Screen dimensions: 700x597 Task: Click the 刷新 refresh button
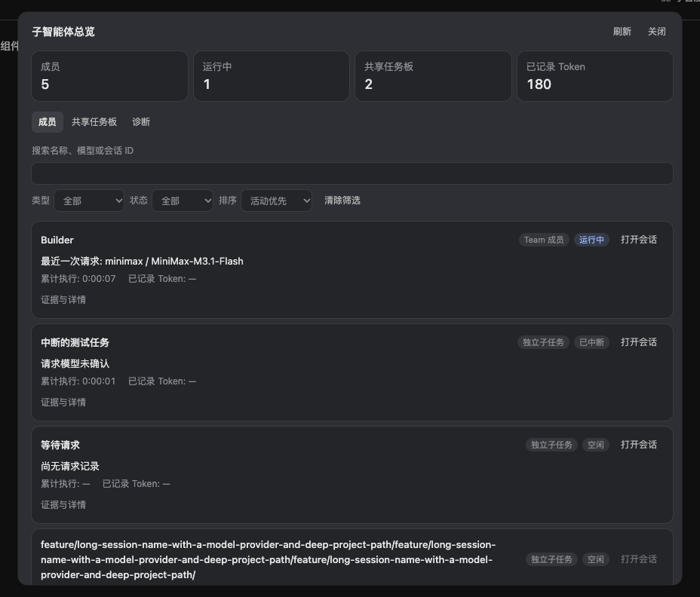click(622, 32)
